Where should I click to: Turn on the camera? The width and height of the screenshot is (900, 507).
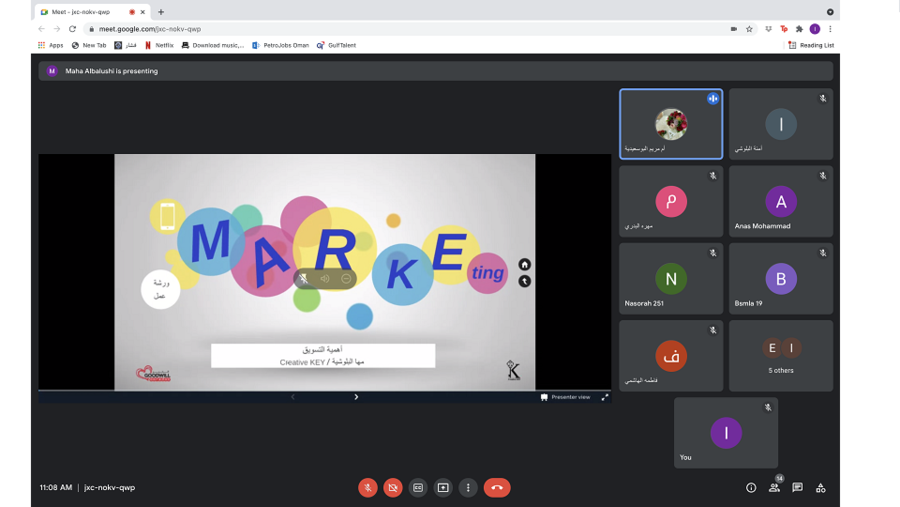pyautogui.click(x=393, y=488)
